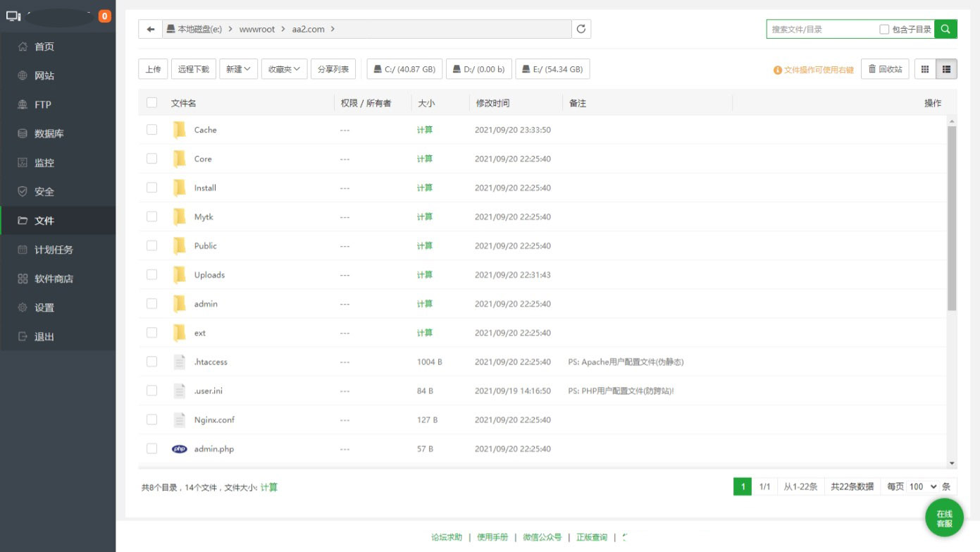980x552 pixels.
Task: Check the Cache folder row checkbox
Action: tap(151, 130)
